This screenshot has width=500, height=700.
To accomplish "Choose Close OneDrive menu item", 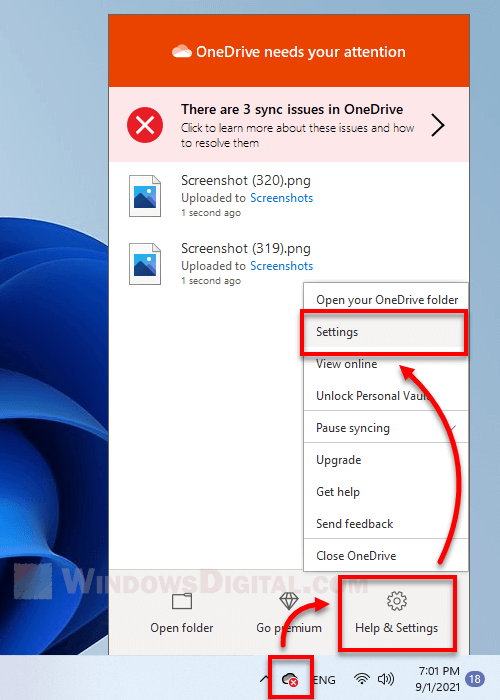I will 386,556.
